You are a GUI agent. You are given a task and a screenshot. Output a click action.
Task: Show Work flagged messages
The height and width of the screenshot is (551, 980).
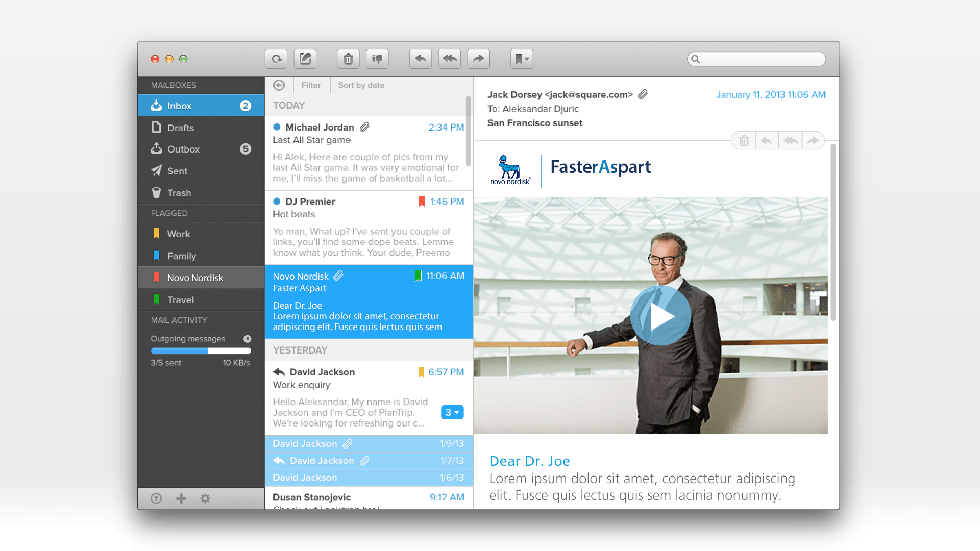pyautogui.click(x=201, y=234)
